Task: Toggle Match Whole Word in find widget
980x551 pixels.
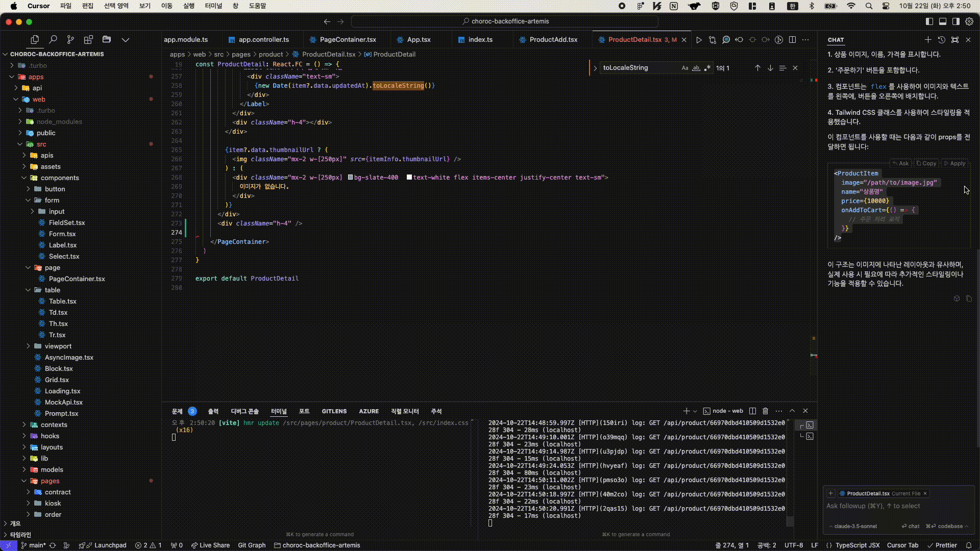Action: pos(696,68)
